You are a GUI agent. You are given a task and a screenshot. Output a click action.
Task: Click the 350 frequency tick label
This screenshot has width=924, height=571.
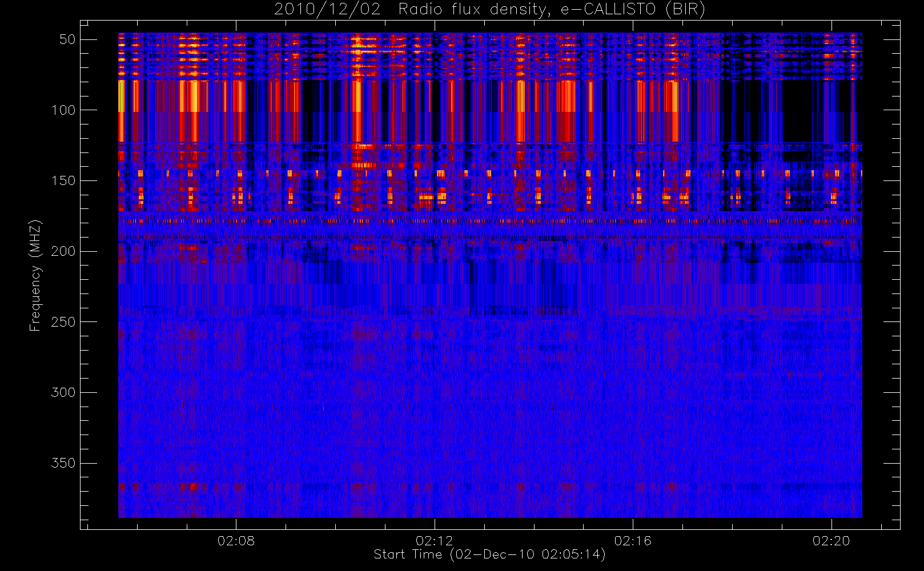click(x=63, y=463)
